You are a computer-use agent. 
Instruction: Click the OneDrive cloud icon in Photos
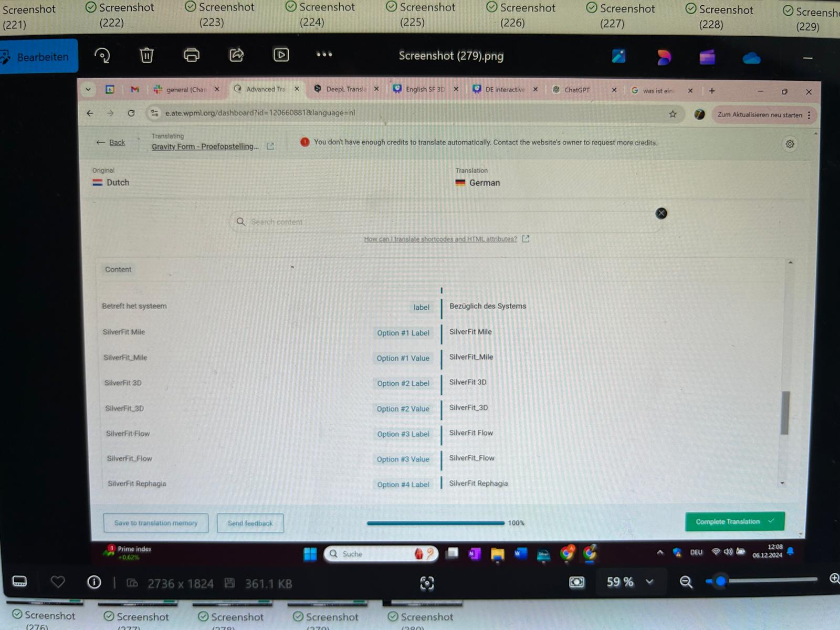coord(751,57)
